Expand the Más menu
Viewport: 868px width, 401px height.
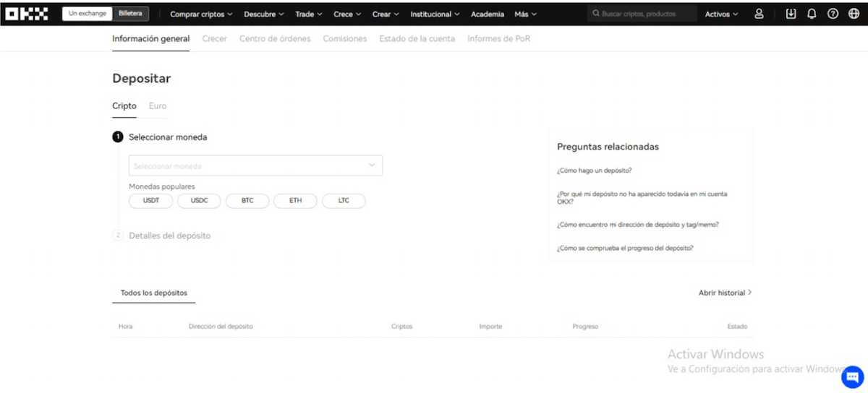point(526,14)
